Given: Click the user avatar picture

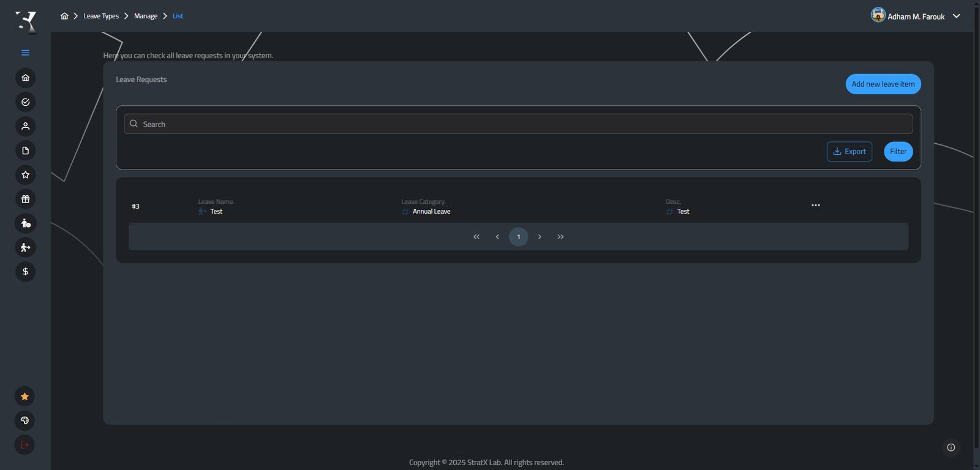Looking at the screenshot, I should (x=878, y=15).
